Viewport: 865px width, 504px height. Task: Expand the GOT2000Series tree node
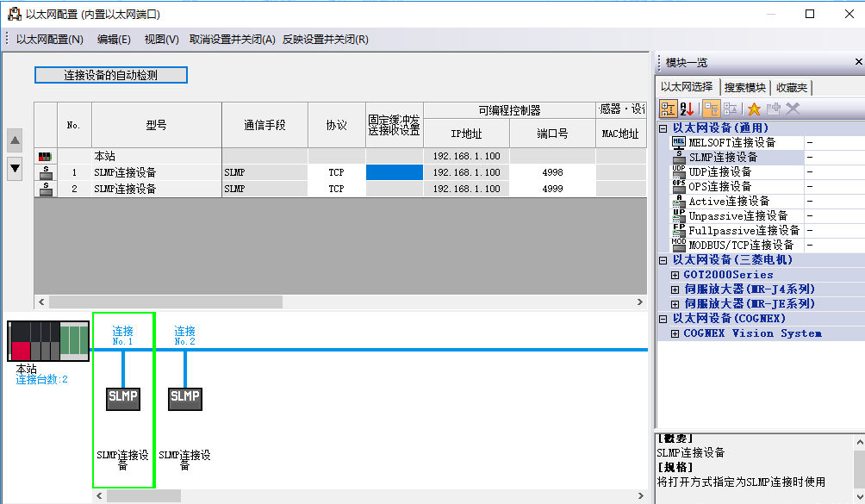(675, 275)
